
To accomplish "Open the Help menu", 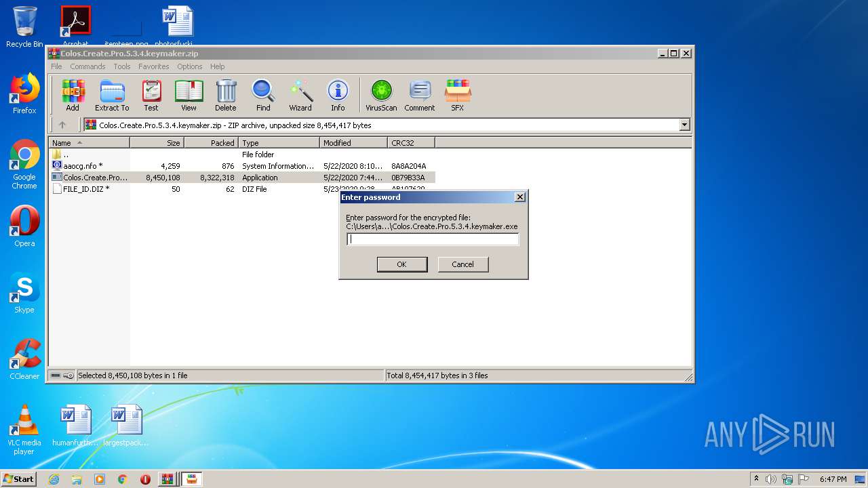I will [x=217, y=66].
